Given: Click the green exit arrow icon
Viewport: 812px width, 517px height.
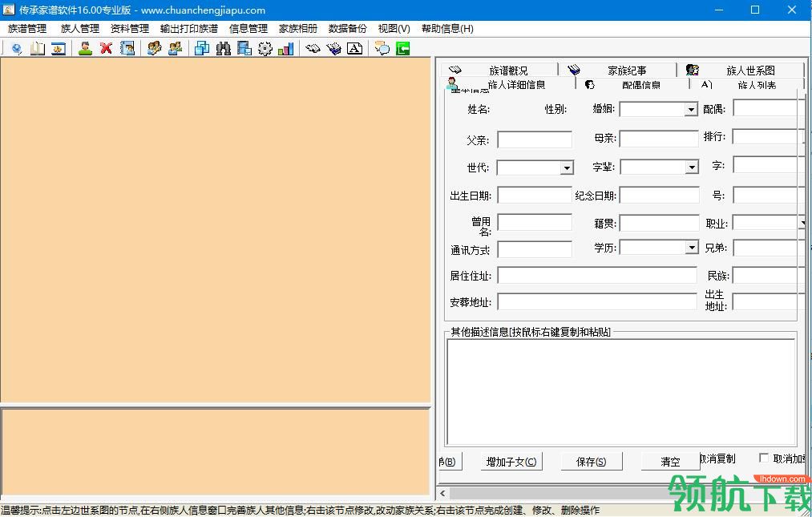Looking at the screenshot, I should pyautogui.click(x=402, y=49).
